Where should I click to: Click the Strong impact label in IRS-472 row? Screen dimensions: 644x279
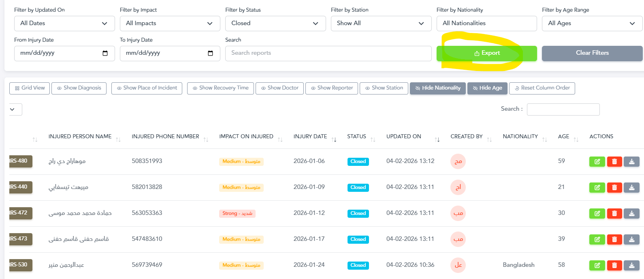click(237, 213)
